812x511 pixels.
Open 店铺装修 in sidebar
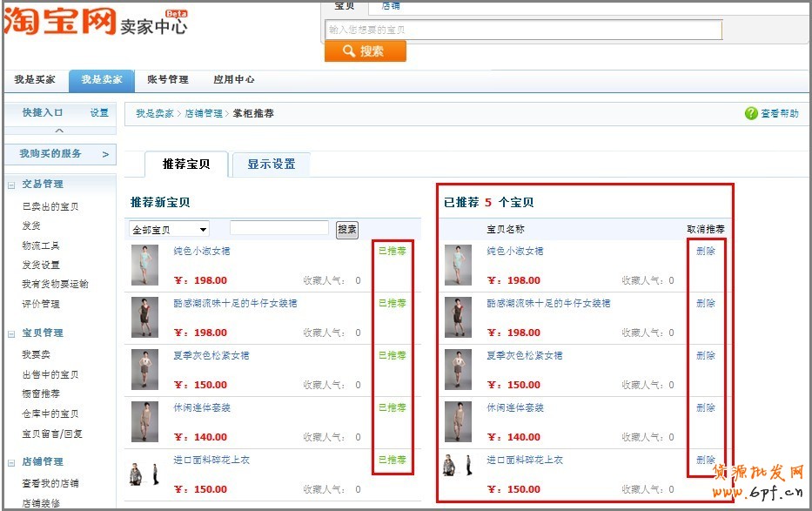pos(40,502)
